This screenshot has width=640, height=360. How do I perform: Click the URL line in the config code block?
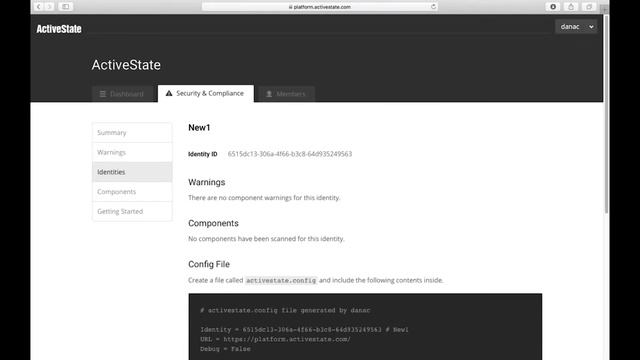tap(275, 339)
